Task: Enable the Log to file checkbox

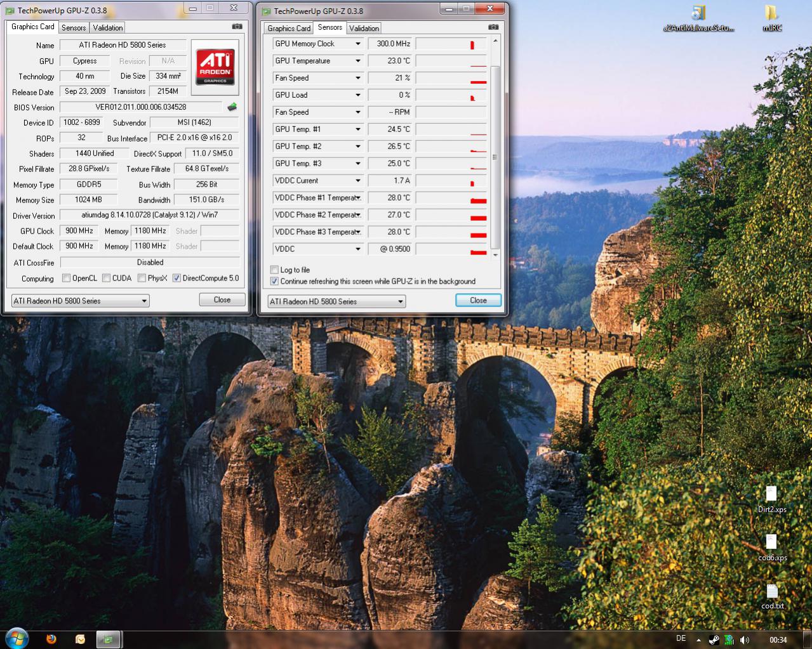Action: point(274,270)
